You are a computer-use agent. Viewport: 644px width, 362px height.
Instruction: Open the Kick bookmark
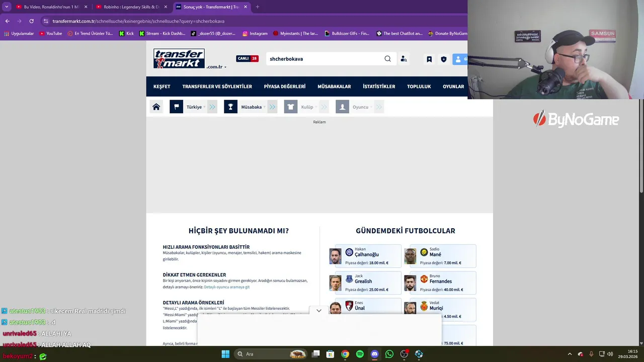click(x=126, y=34)
